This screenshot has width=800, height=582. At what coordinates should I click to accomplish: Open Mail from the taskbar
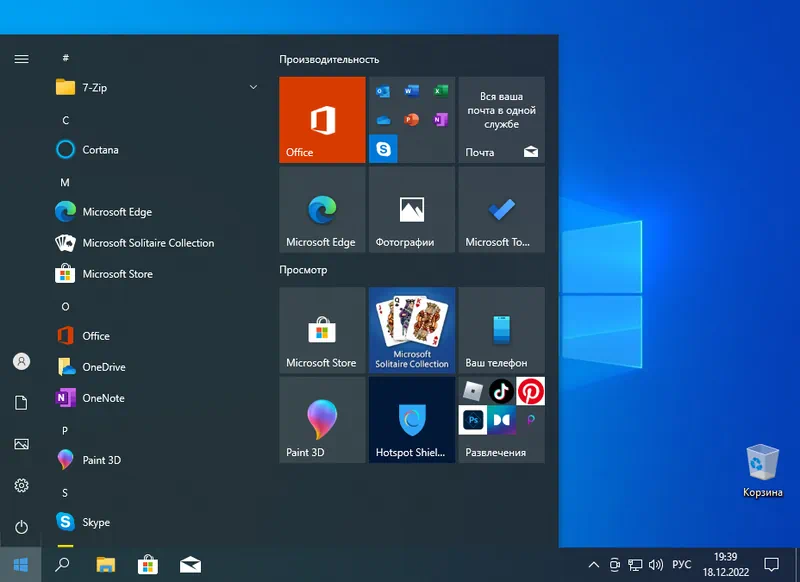coord(190,565)
